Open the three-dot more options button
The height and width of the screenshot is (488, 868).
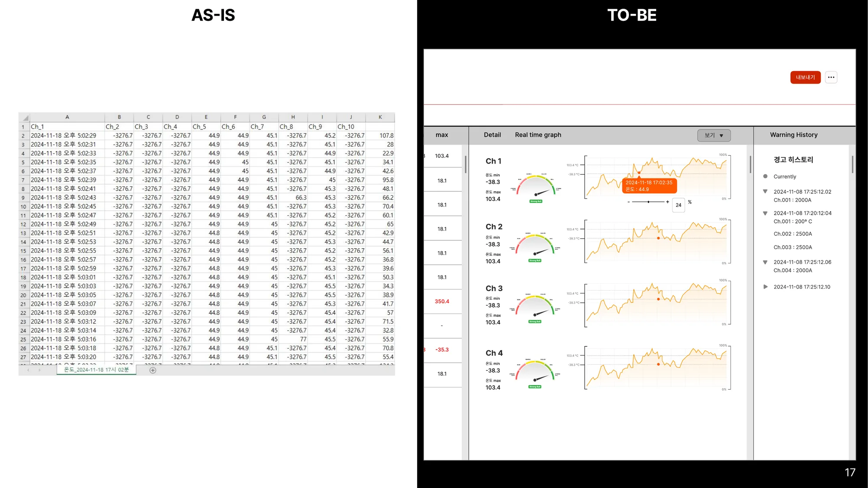[x=831, y=77]
